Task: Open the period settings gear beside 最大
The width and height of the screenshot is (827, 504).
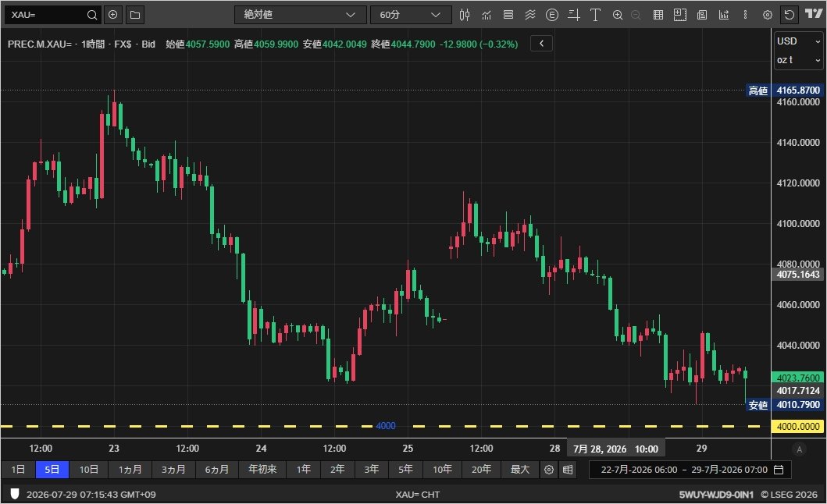Action: coord(549,470)
